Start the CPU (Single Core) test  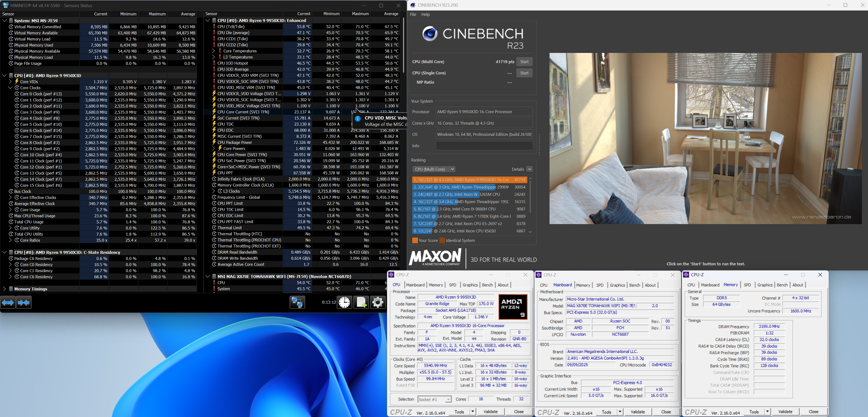click(524, 73)
